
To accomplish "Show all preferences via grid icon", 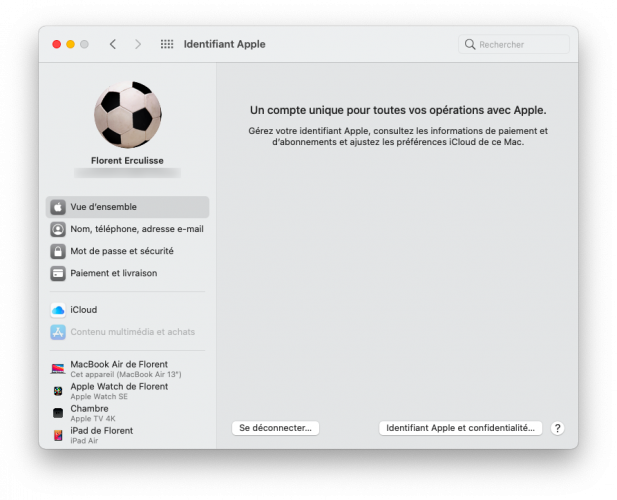I will [167, 44].
